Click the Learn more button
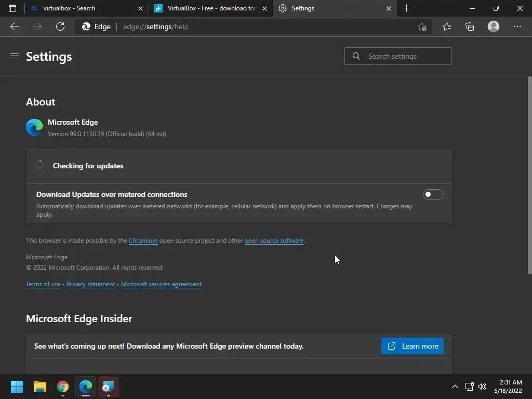Image resolution: width=532 pixels, height=399 pixels. (x=412, y=346)
